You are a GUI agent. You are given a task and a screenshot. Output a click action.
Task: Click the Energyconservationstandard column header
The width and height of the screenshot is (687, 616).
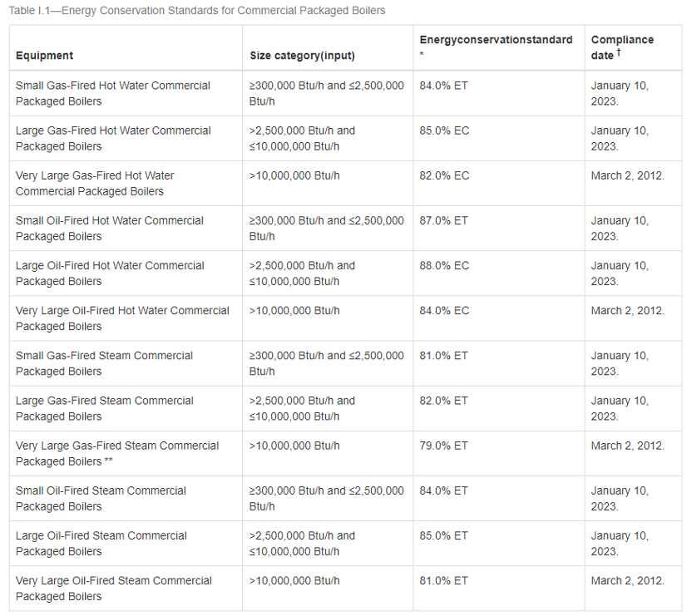pos(496,40)
